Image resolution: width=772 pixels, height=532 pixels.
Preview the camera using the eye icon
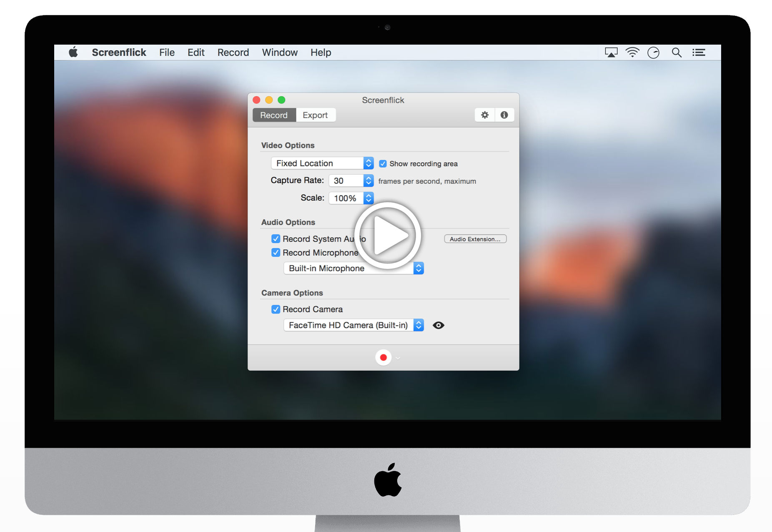click(x=438, y=325)
